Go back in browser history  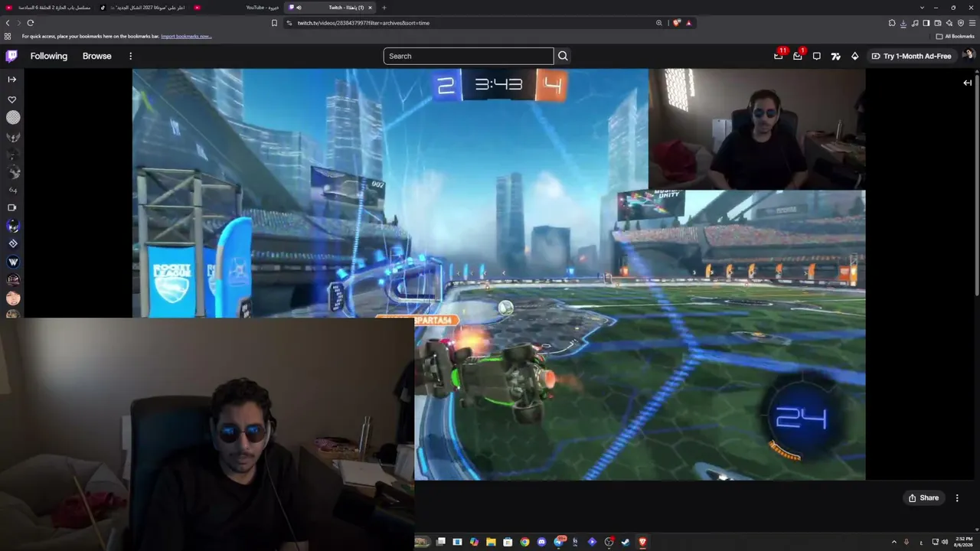[x=8, y=23]
